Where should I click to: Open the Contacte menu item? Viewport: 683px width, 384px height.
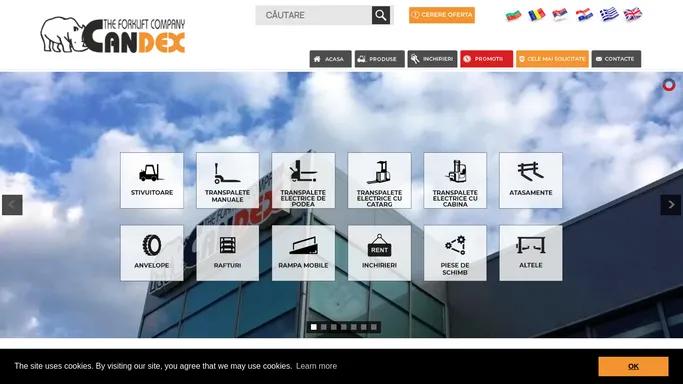pos(616,59)
